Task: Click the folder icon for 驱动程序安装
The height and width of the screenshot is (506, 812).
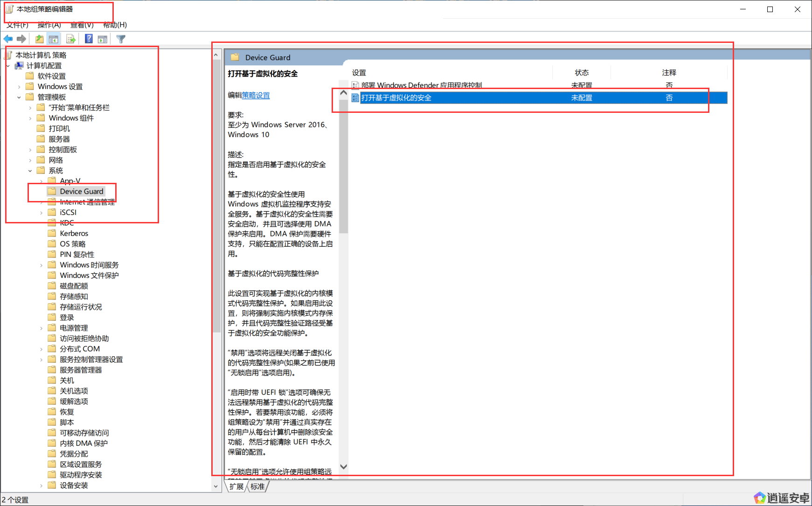Action: coord(52,475)
